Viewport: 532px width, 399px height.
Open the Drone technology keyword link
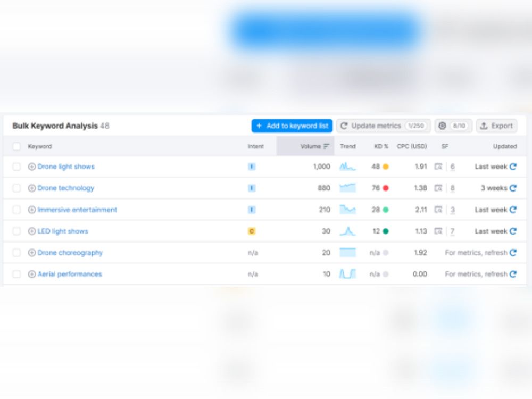point(66,188)
